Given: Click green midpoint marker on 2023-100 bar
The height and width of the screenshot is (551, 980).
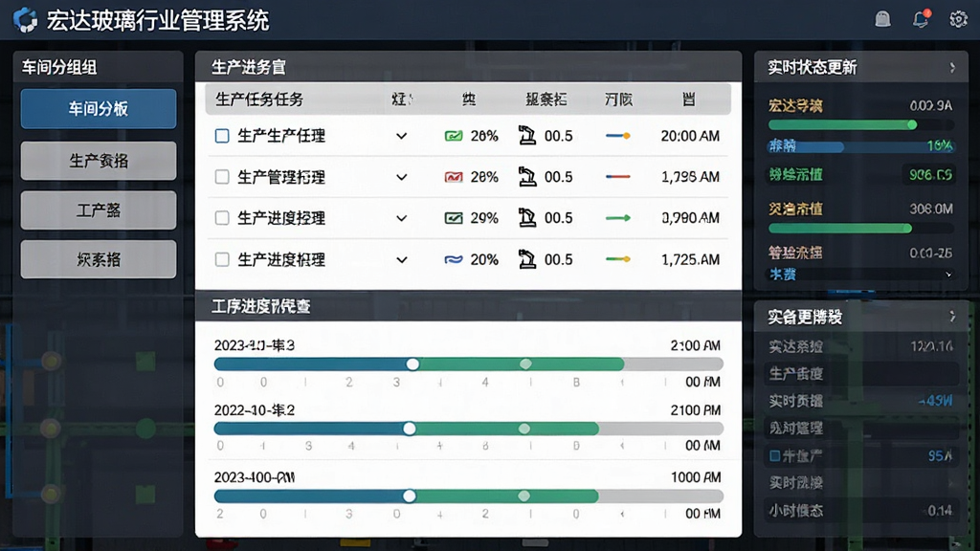Looking at the screenshot, I should [524, 496].
